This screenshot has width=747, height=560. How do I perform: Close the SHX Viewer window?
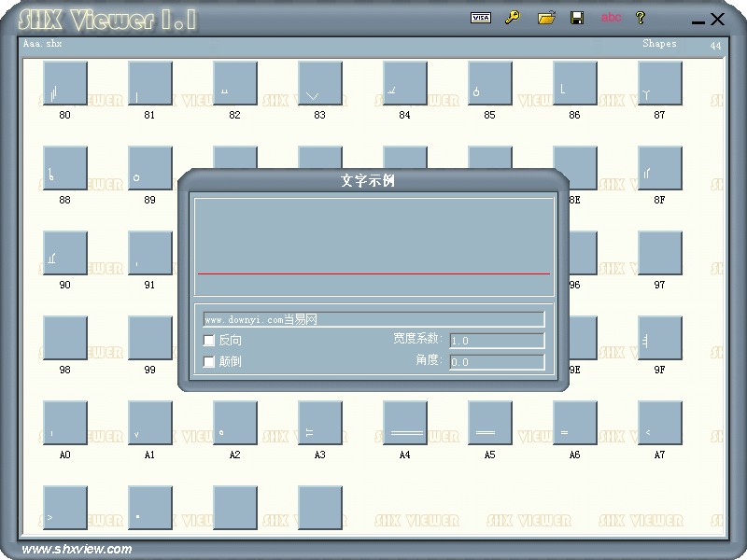[x=717, y=19]
